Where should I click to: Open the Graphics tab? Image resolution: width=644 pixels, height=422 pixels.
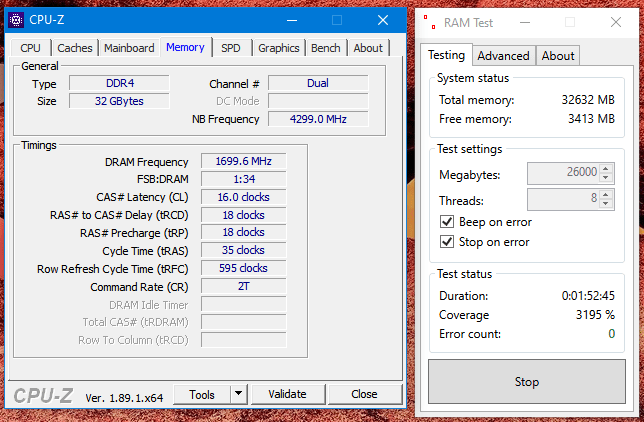[279, 48]
